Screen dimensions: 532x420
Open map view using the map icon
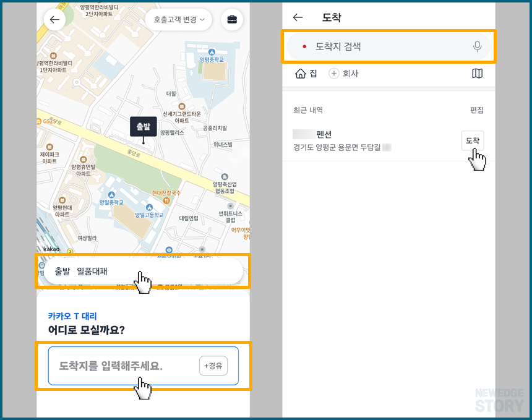point(477,73)
